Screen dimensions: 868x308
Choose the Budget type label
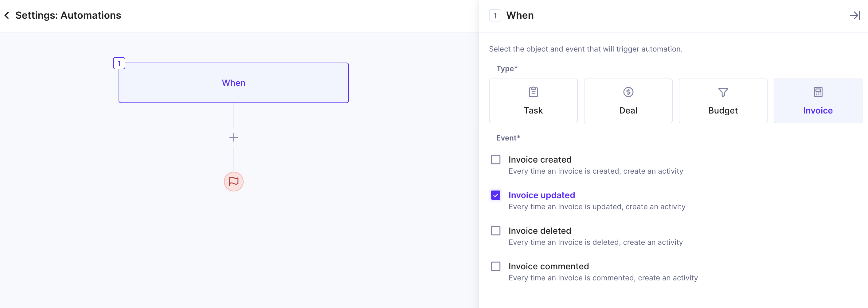(723, 110)
